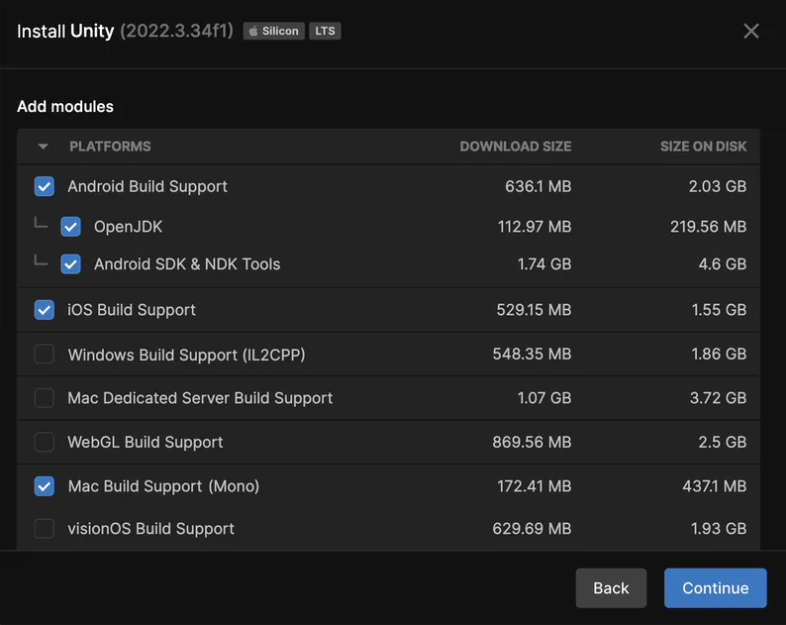Screen dimensions: 786x625
Task: Click the DOWNLOAD SIZE column header
Action: click(x=515, y=146)
